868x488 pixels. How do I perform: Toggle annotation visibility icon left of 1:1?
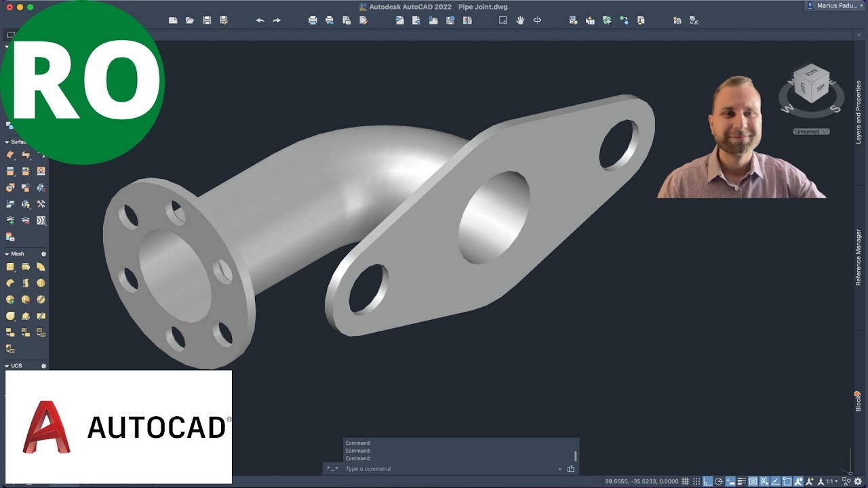[798, 481]
